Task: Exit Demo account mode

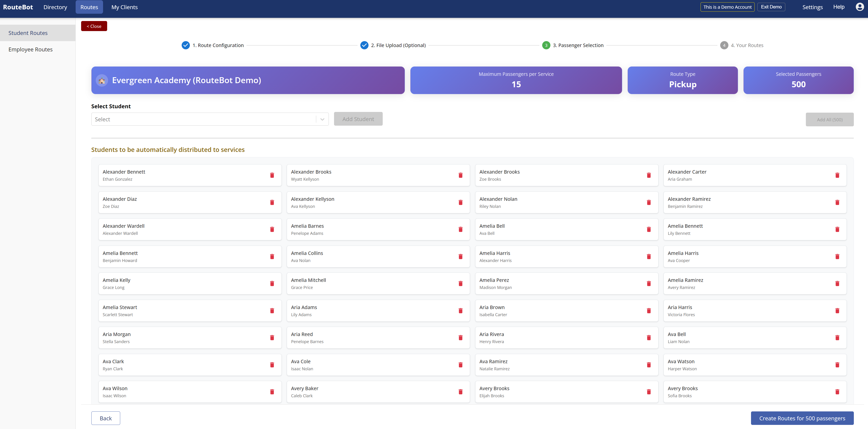Action: pos(771,7)
